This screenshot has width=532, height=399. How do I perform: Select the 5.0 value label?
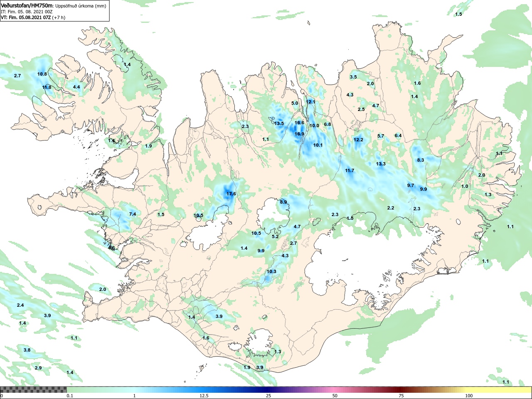click(x=295, y=103)
